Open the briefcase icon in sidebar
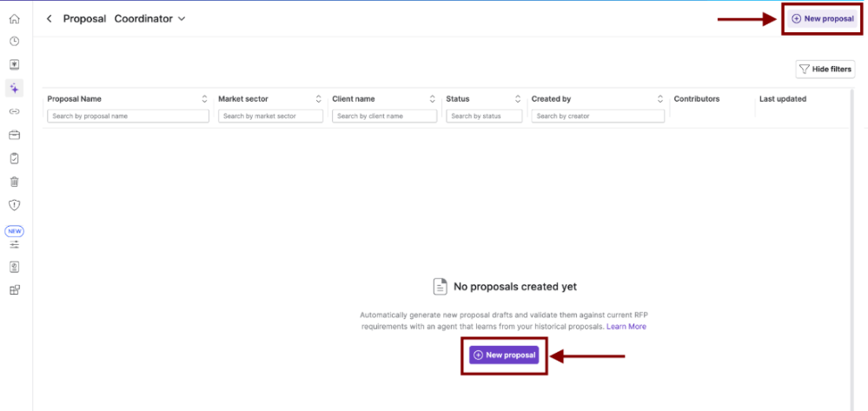This screenshot has width=868, height=411. [15, 135]
